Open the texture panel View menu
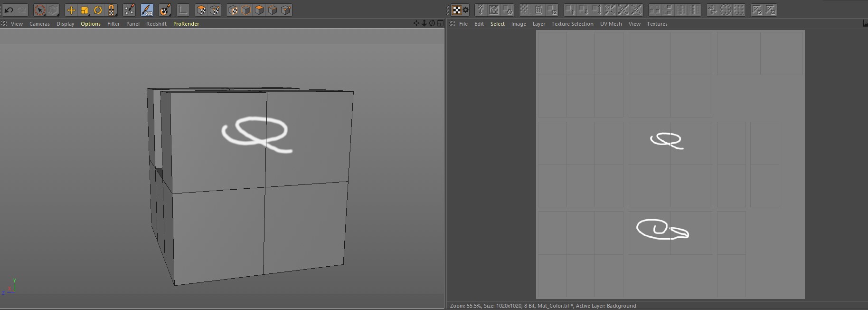The height and width of the screenshot is (310, 868). pos(634,24)
